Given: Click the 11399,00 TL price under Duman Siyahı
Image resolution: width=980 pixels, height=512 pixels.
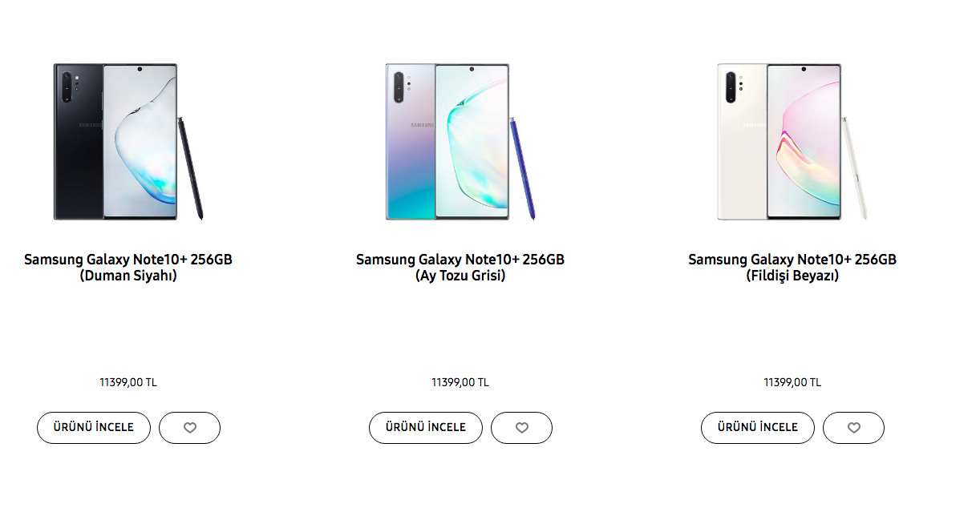Looking at the screenshot, I should (128, 382).
